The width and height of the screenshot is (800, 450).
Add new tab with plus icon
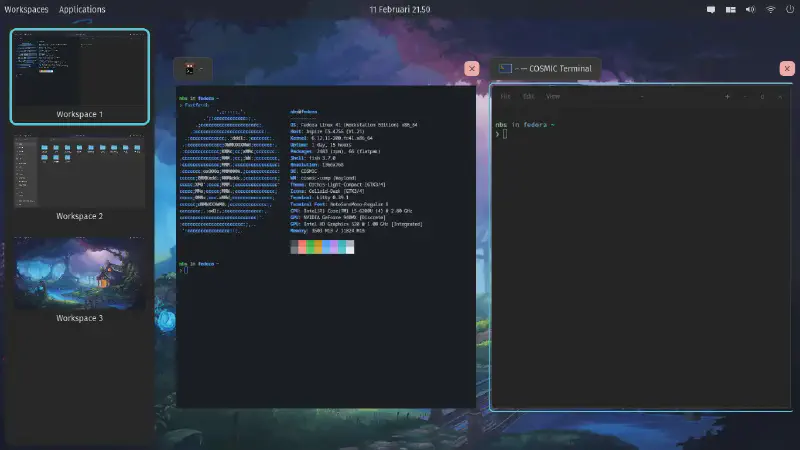[x=727, y=97]
